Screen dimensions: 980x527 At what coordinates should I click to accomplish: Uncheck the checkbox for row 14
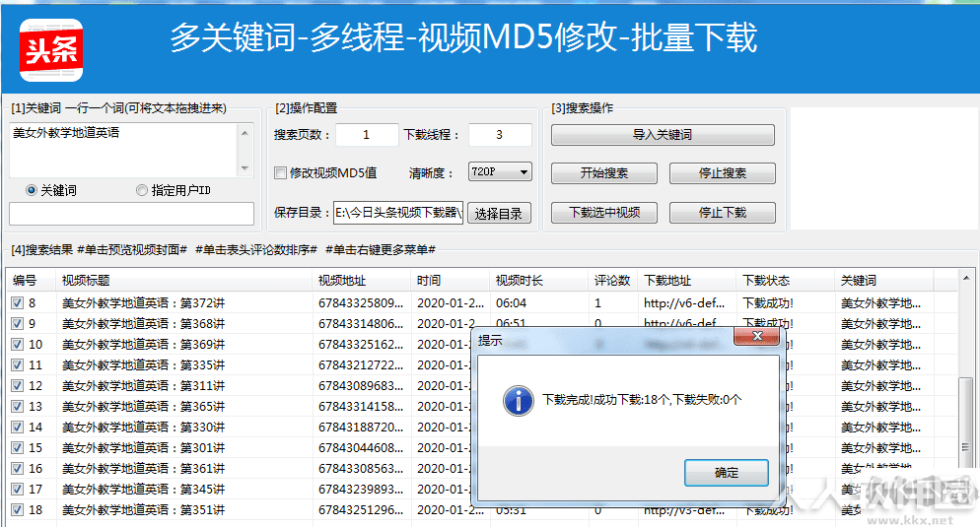[17, 428]
